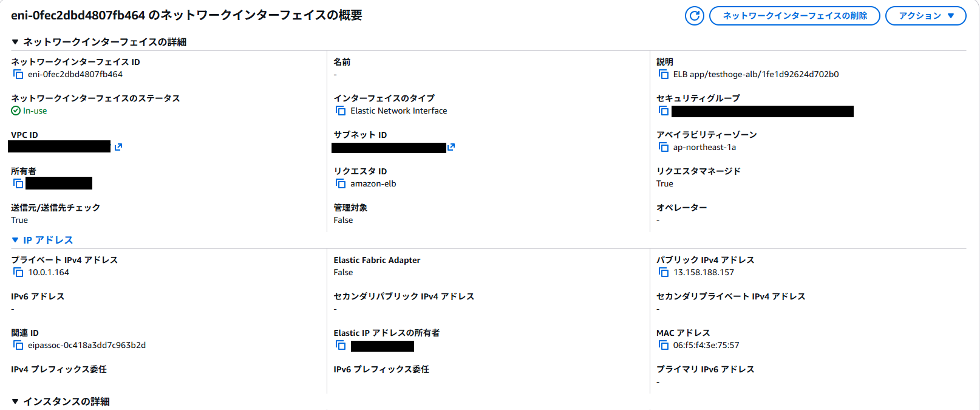Screen dimensions: 980x410
Task: Copy private IPv4 address 10.0.1.164
Action: tap(18, 273)
